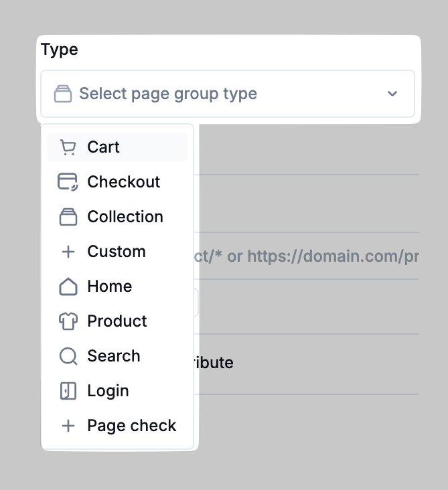
Task: Collapse the Type dropdown using the chevron
Action: (x=392, y=94)
